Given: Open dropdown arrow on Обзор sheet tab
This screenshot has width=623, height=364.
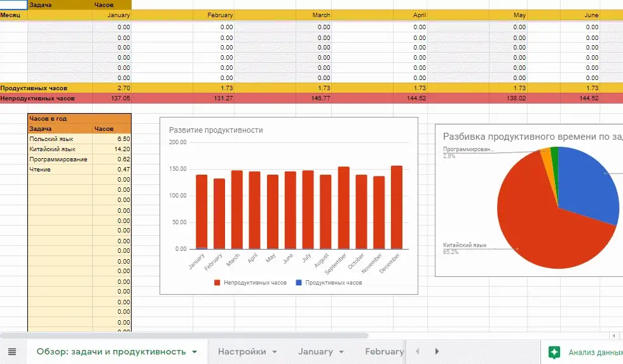Looking at the screenshot, I should coord(195,352).
